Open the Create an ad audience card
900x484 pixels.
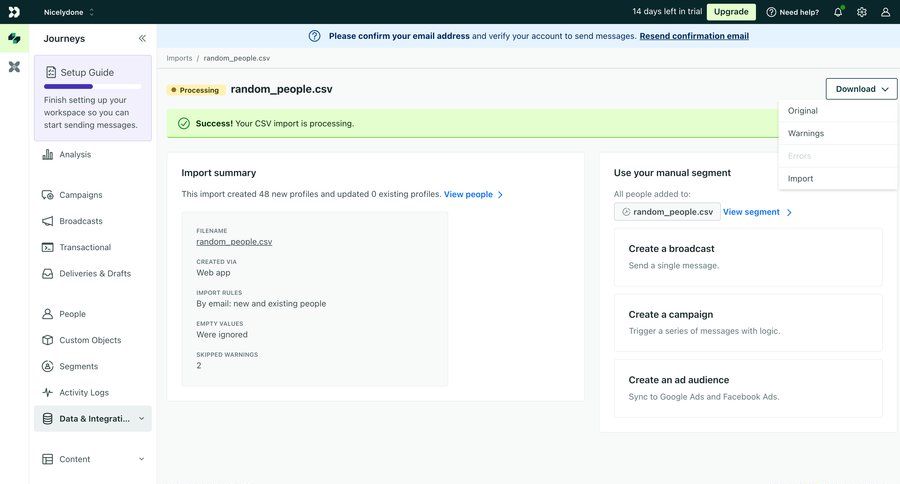tap(748, 388)
